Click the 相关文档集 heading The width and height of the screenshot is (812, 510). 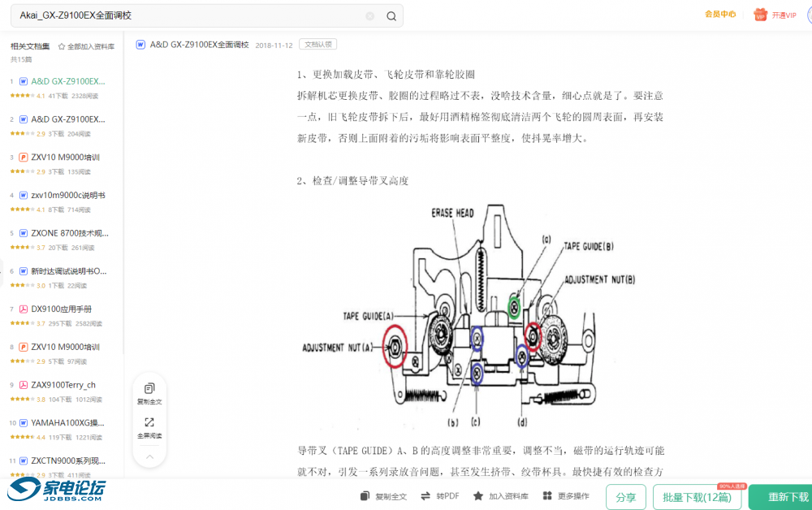point(30,46)
